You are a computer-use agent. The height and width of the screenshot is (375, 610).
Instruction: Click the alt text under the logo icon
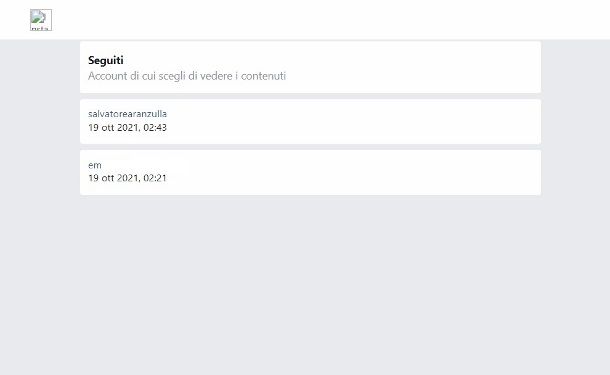point(40,28)
